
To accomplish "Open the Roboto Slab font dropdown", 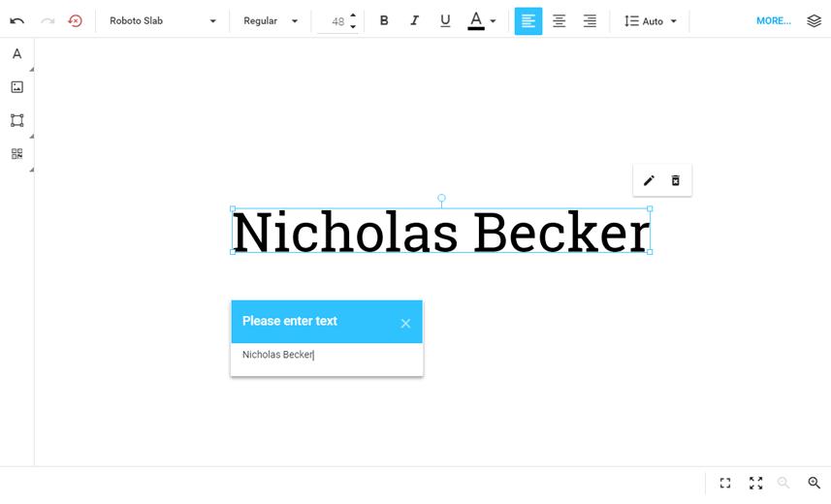I will pyautogui.click(x=163, y=21).
